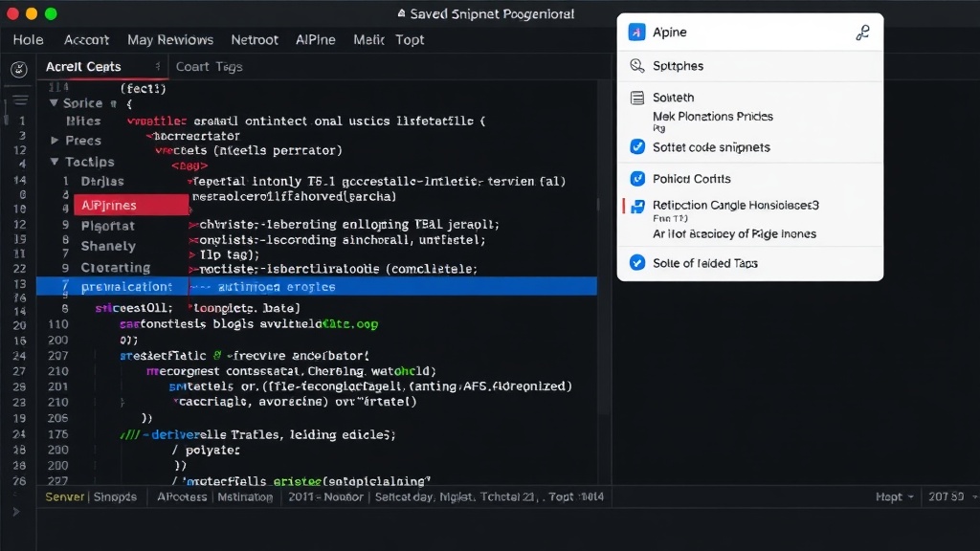Click Mek Plonations Pricles text in popup
This screenshot has height=551, width=980.
[712, 116]
